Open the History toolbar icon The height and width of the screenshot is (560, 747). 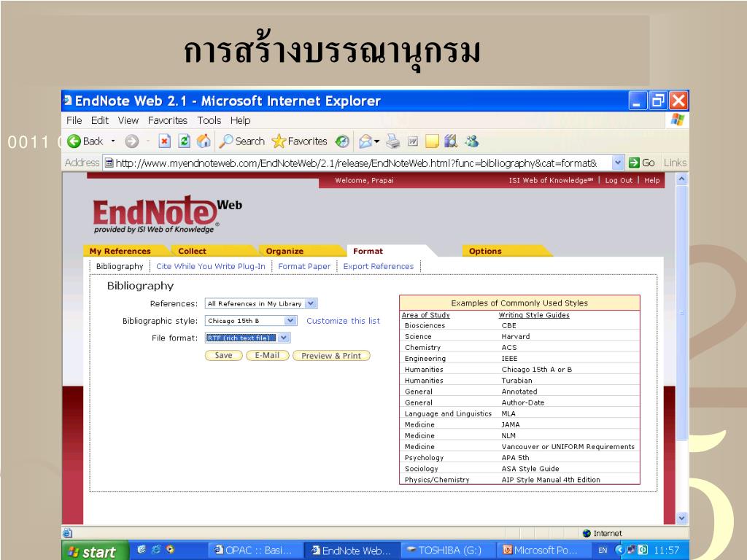point(342,141)
